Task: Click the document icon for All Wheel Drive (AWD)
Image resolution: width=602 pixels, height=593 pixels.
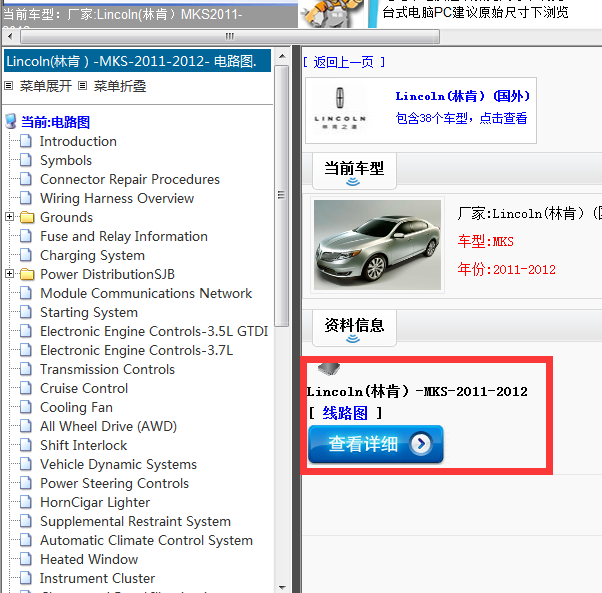Action: pos(26,426)
